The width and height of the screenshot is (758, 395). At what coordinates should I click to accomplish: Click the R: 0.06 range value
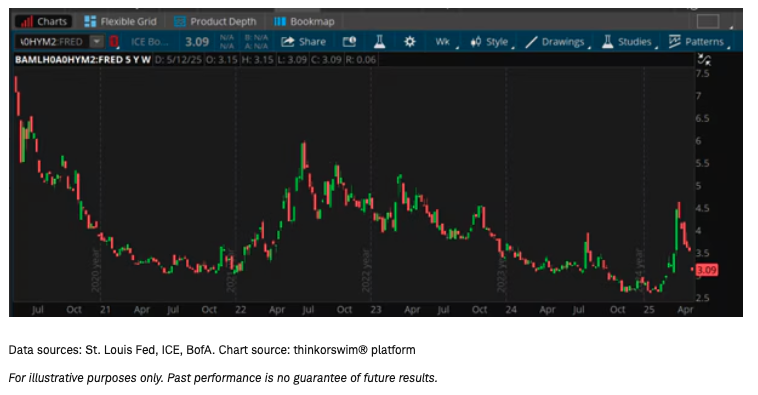361,60
